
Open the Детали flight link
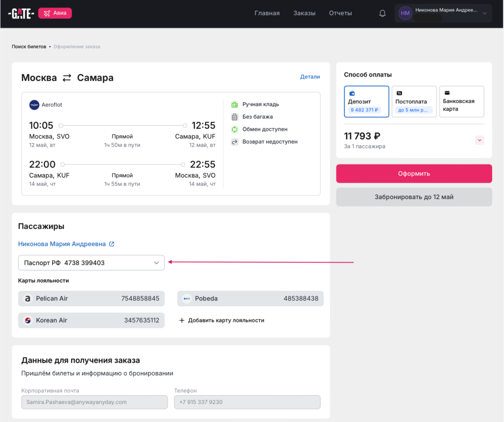click(x=310, y=77)
